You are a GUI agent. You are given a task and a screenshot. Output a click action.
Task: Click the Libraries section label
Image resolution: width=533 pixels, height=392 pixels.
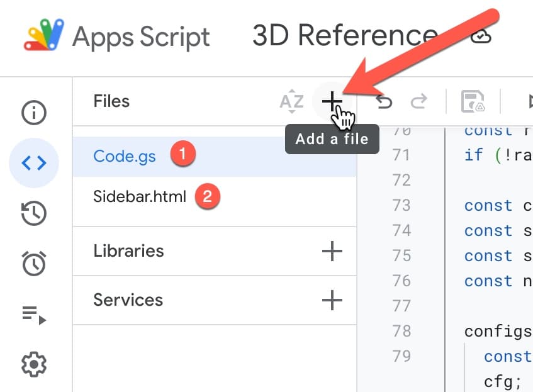[x=128, y=251]
